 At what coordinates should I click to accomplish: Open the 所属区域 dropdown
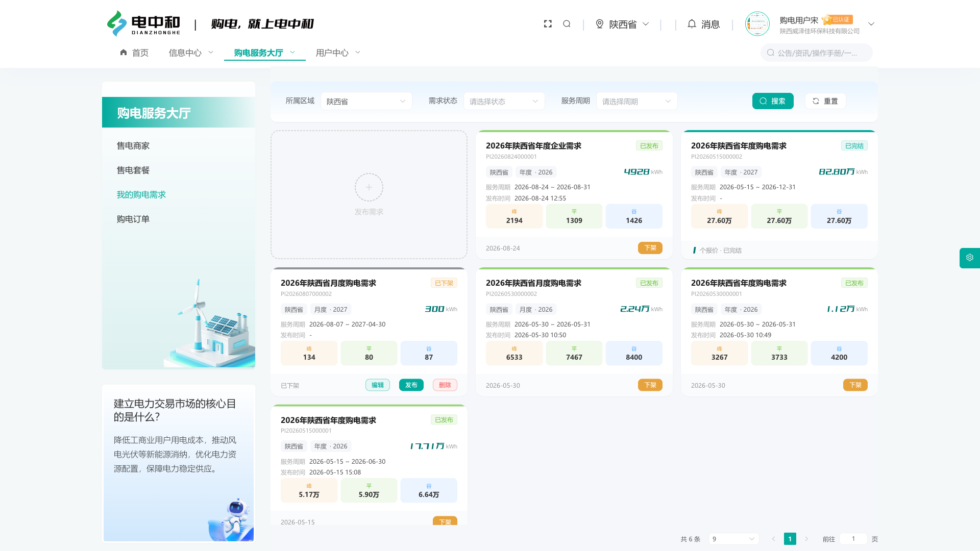pyautogui.click(x=366, y=101)
